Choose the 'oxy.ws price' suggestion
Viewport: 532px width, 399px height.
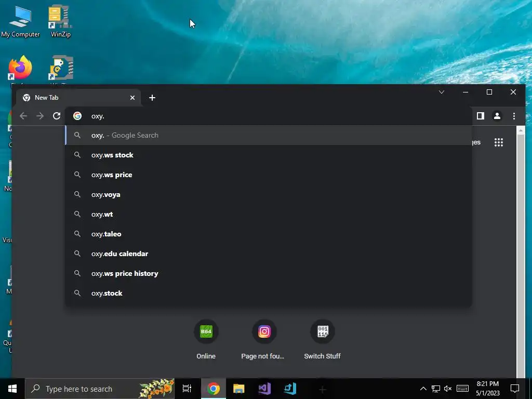pyautogui.click(x=268, y=175)
